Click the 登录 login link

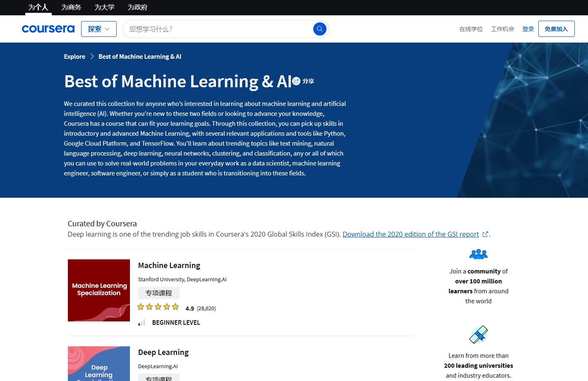click(x=528, y=29)
